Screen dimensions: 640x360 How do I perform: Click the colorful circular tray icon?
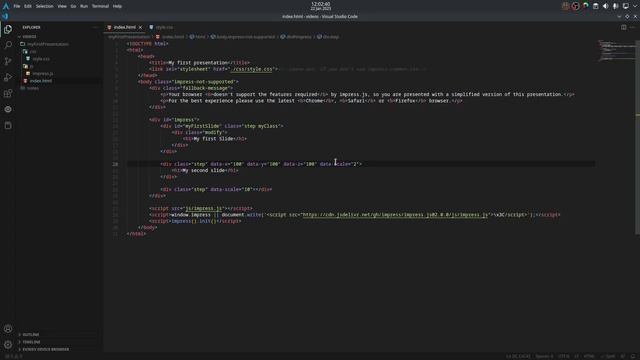point(585,6)
